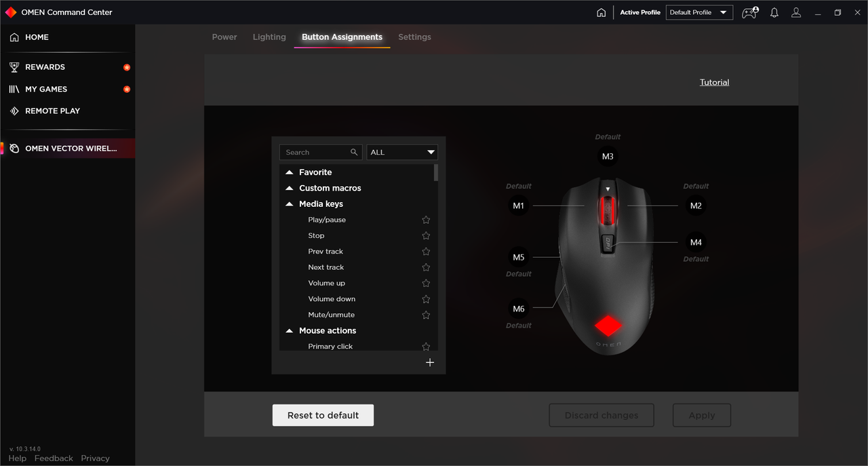Open the game controller icon in header
This screenshot has height=466, width=868.
click(750, 12)
